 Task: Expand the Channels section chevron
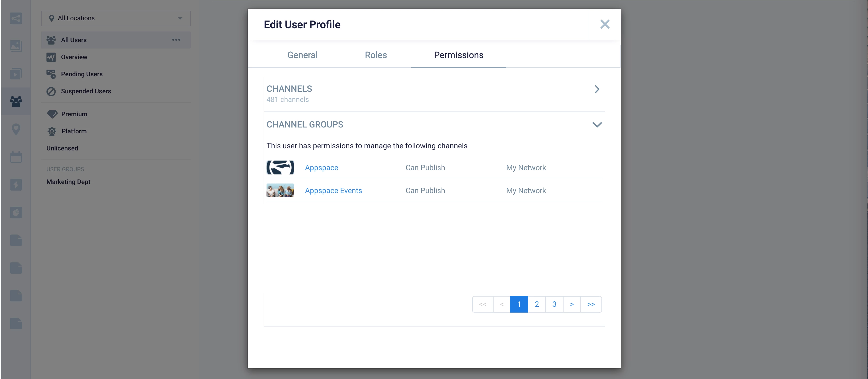(x=597, y=89)
